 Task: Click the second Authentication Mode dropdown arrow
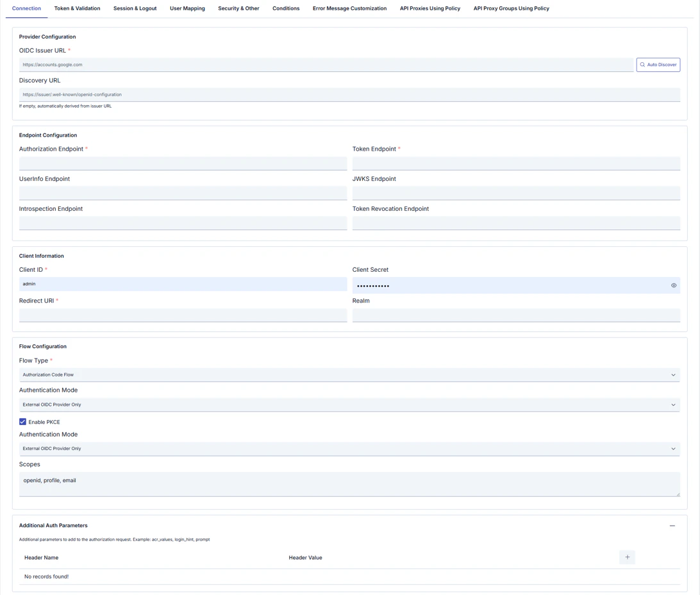click(x=673, y=448)
